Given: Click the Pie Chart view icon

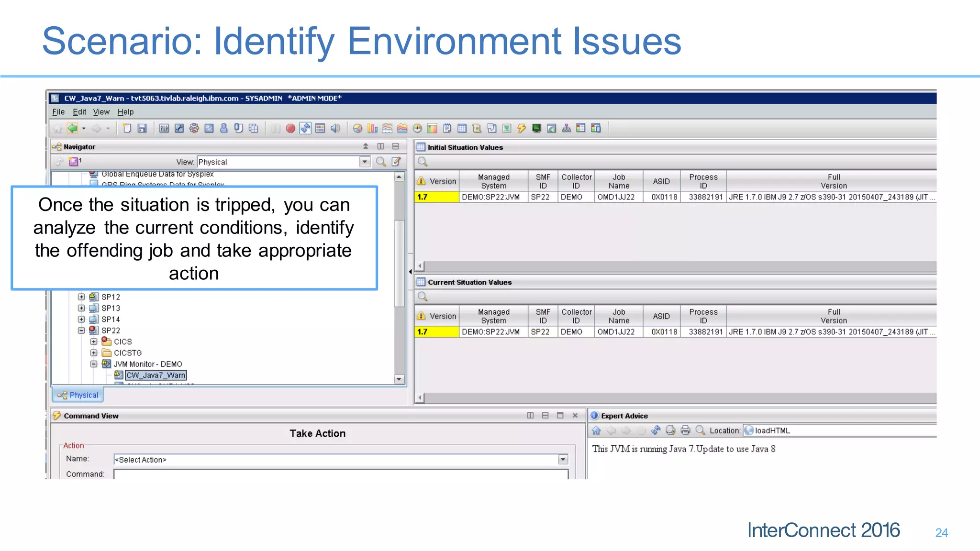Looking at the screenshot, I should pos(357,128).
